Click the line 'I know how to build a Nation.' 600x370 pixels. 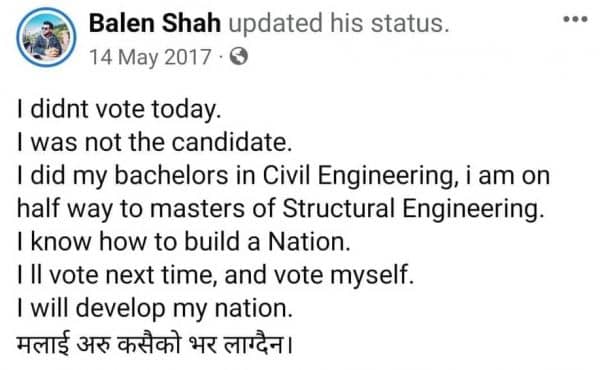(x=184, y=242)
